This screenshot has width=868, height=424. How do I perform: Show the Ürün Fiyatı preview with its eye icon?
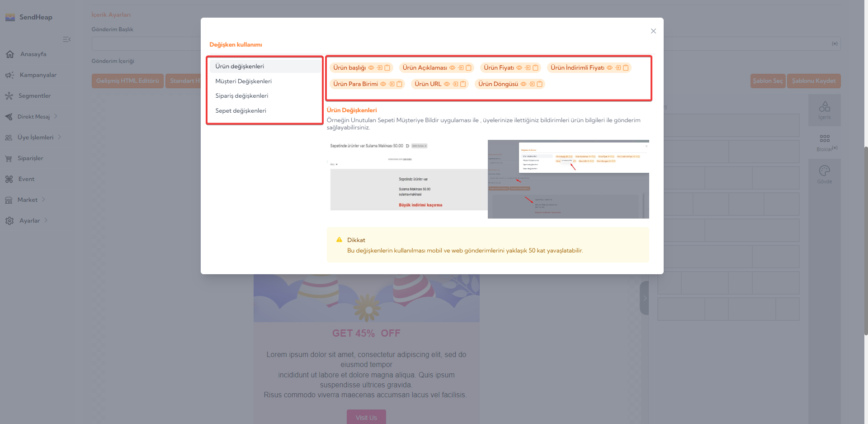tap(519, 68)
